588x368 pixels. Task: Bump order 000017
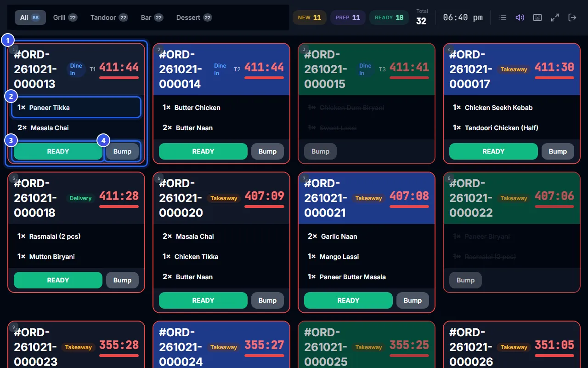click(558, 151)
